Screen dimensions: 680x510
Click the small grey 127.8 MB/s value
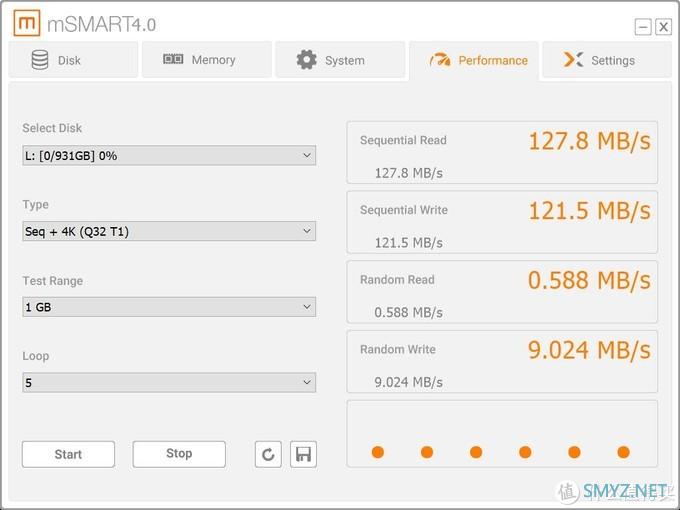click(409, 173)
